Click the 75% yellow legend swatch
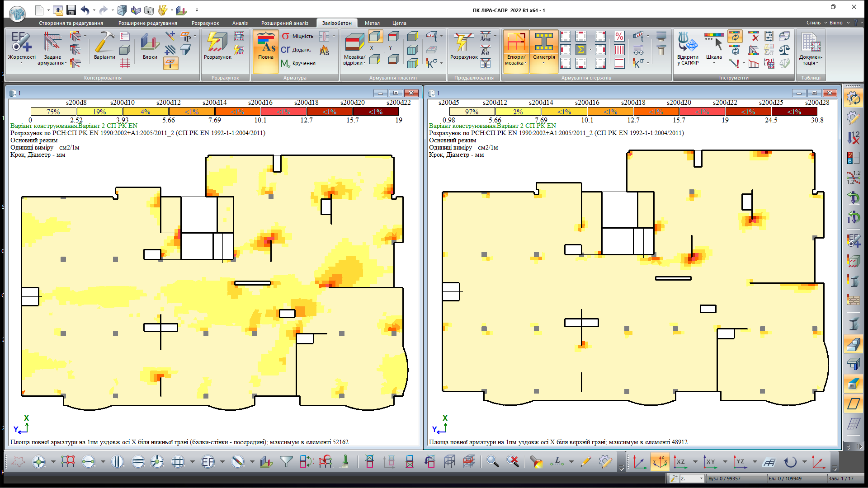Image resolution: width=868 pixels, height=488 pixels. 53,112
